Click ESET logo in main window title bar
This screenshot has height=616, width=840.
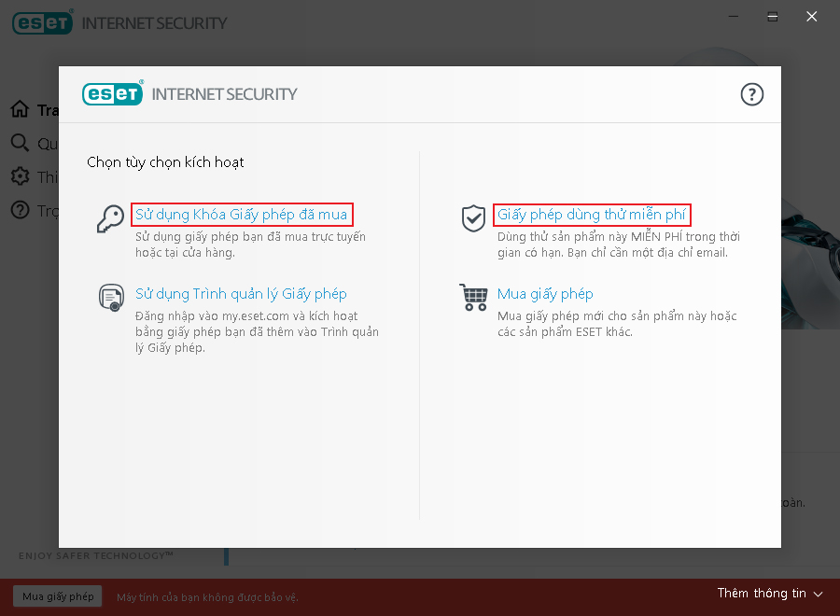[42, 22]
